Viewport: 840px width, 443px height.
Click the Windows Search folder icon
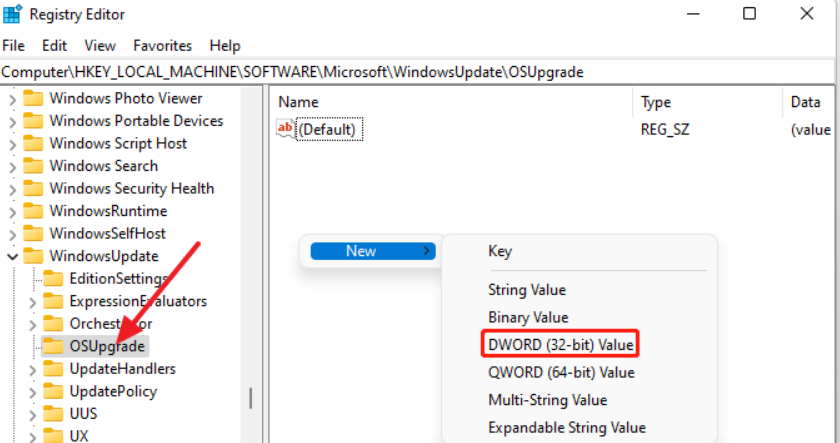point(34,166)
